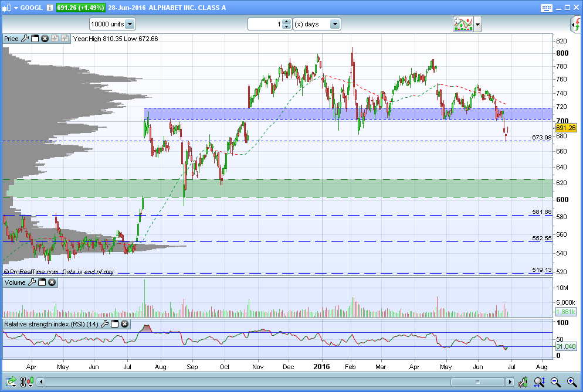The image size is (583, 392).
Task: Expand the indicator button dropdown arrow
Action: point(478,24)
